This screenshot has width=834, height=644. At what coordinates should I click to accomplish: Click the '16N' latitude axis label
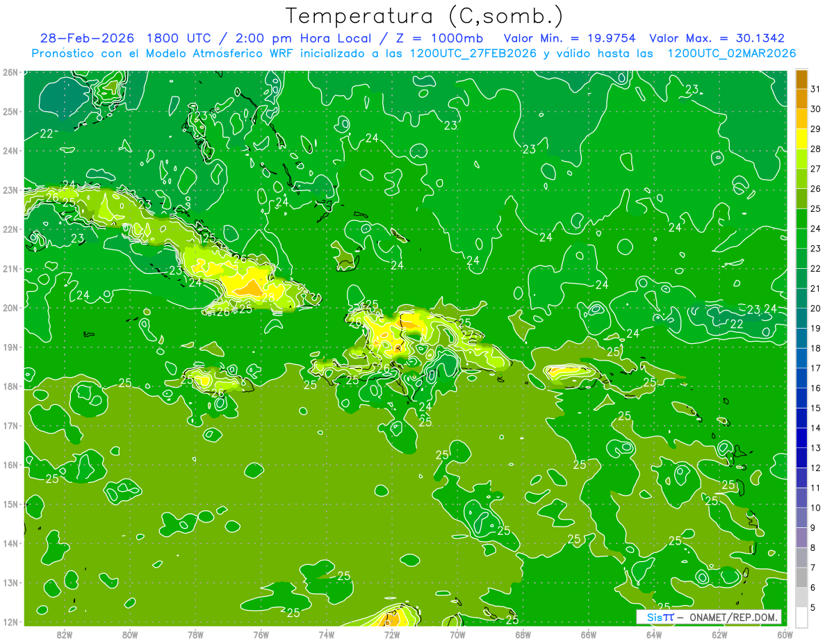[10, 465]
